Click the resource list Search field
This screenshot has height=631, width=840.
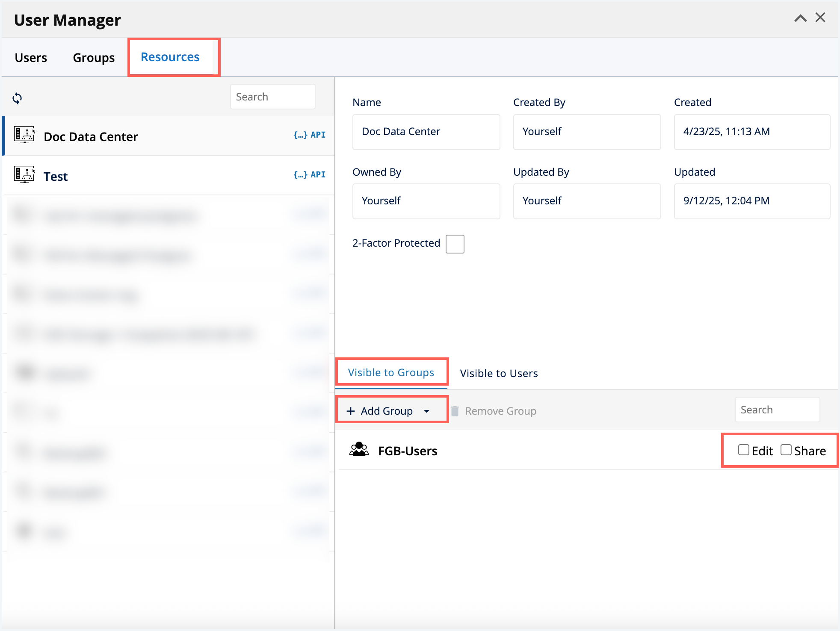tap(272, 96)
